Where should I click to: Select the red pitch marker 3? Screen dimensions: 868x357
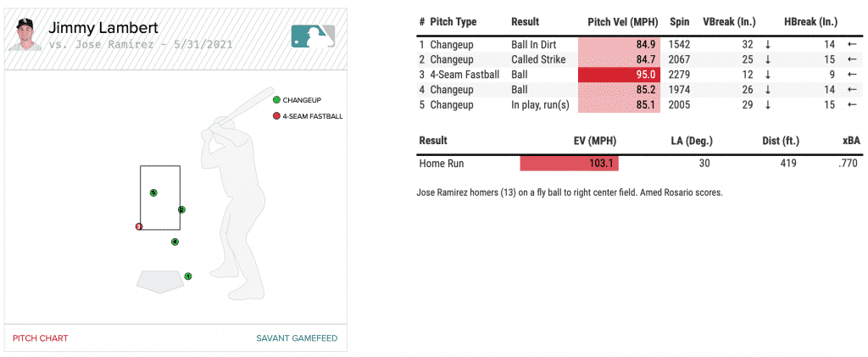139,226
